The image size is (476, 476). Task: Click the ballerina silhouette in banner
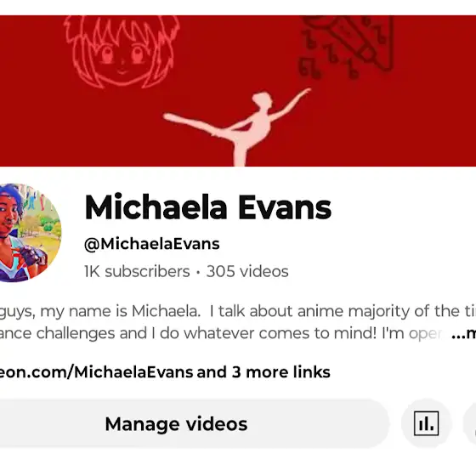pos(237,127)
